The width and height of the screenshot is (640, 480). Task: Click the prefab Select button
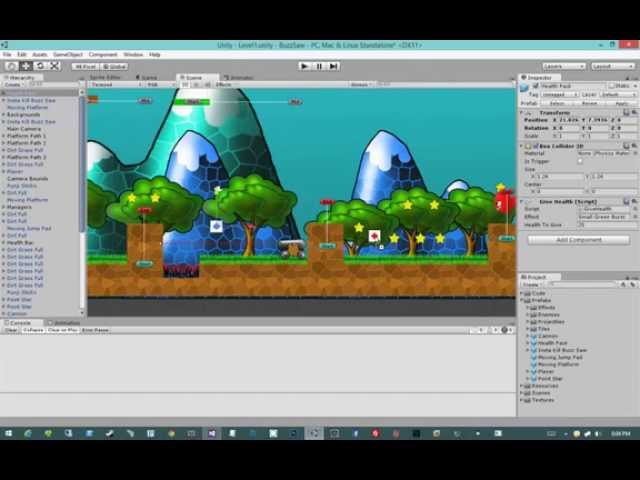pos(557,104)
